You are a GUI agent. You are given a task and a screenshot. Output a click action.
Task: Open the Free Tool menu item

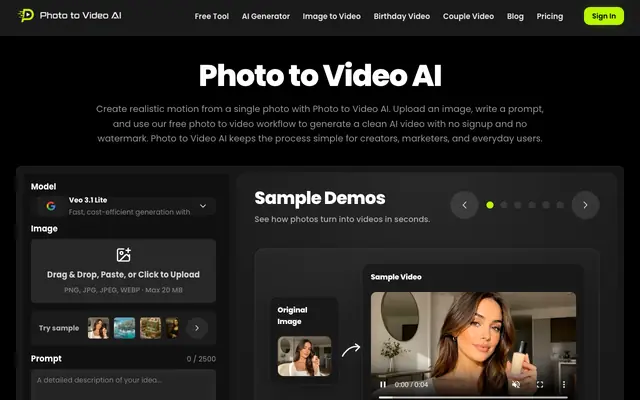(x=211, y=16)
